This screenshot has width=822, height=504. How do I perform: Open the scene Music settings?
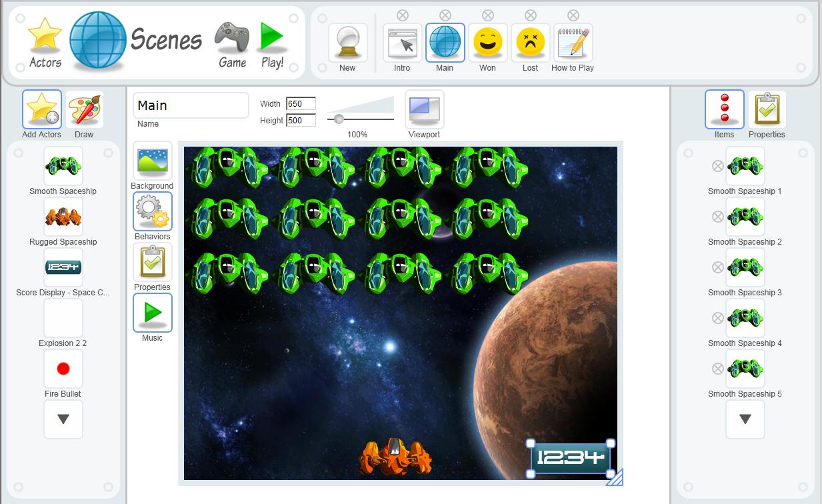click(x=152, y=313)
